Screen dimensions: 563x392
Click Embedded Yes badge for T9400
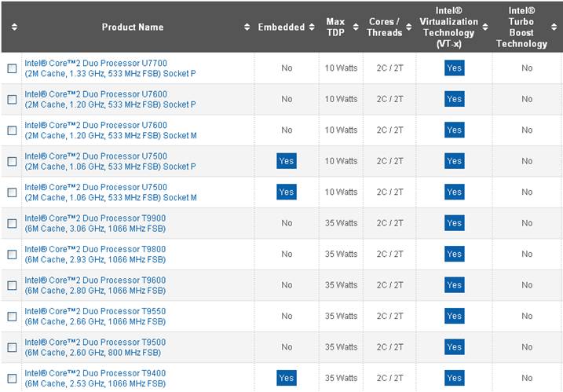tap(287, 378)
